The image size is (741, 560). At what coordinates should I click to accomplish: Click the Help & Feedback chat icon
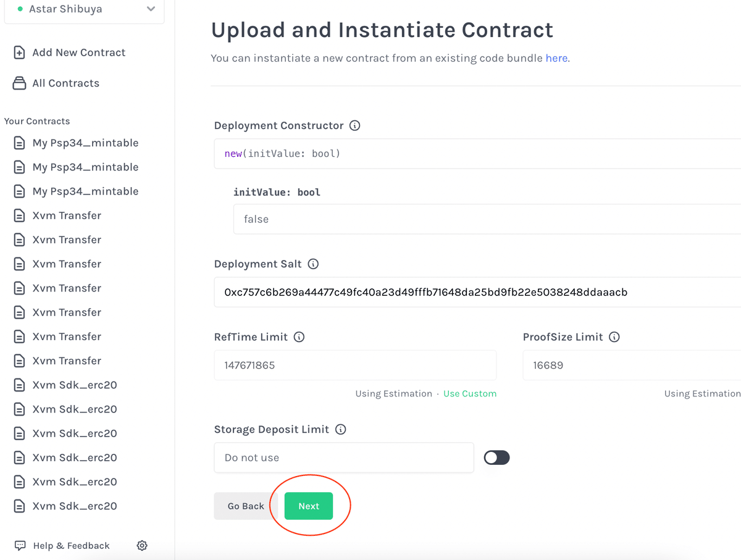(x=20, y=546)
